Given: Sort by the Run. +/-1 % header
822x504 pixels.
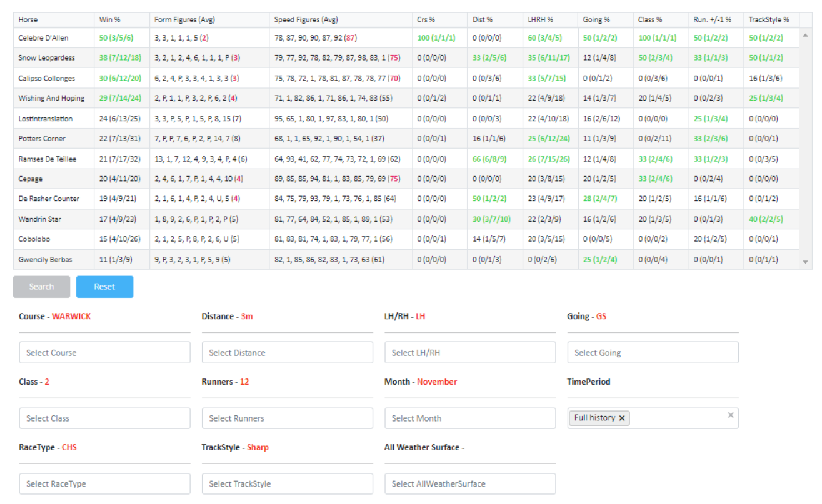Looking at the screenshot, I should pyautogui.click(x=716, y=20).
